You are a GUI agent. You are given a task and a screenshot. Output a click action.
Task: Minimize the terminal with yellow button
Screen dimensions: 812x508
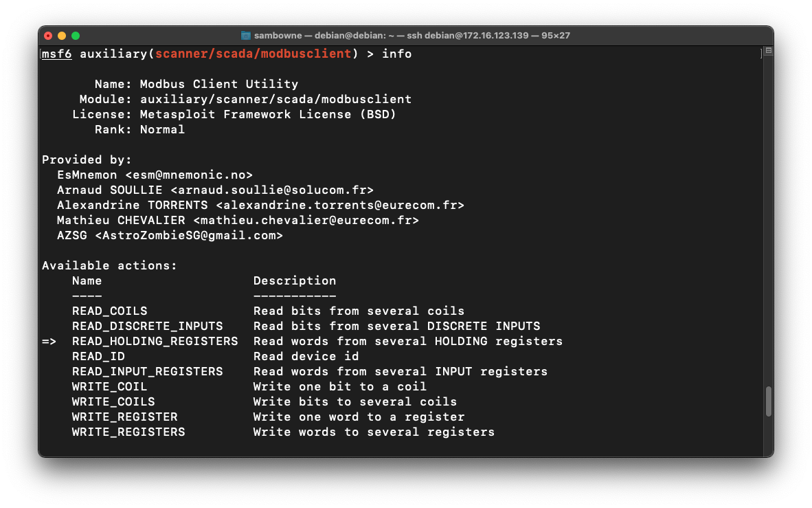pyautogui.click(x=62, y=35)
